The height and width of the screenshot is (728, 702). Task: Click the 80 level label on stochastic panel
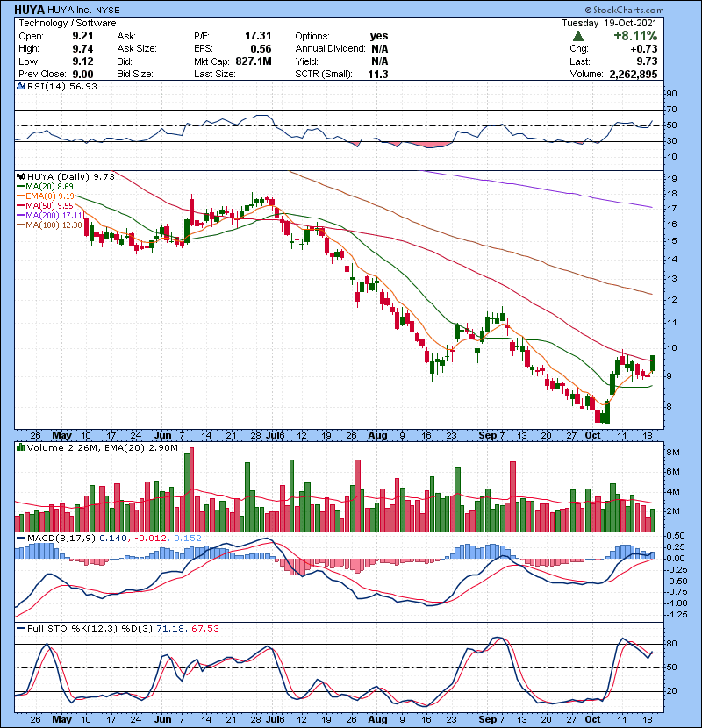tap(672, 644)
